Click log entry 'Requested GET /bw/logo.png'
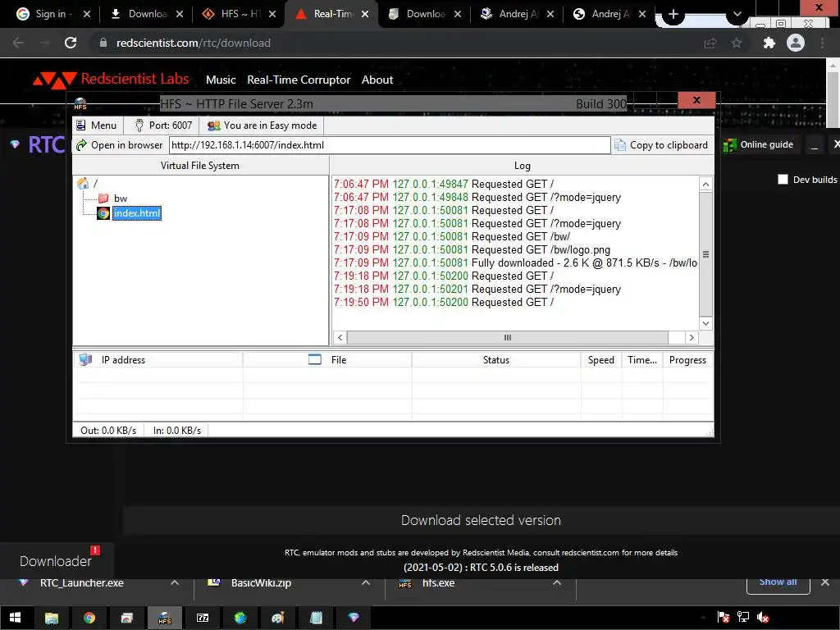 coord(472,249)
